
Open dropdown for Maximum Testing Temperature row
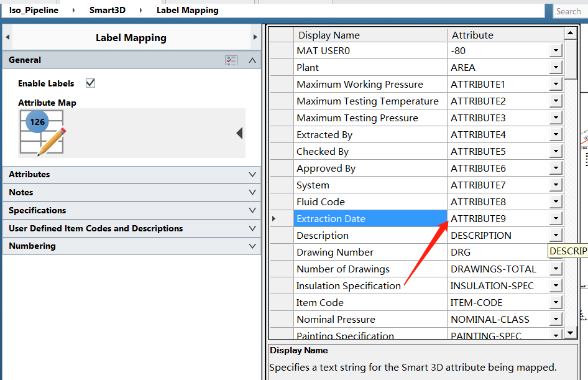(556, 101)
